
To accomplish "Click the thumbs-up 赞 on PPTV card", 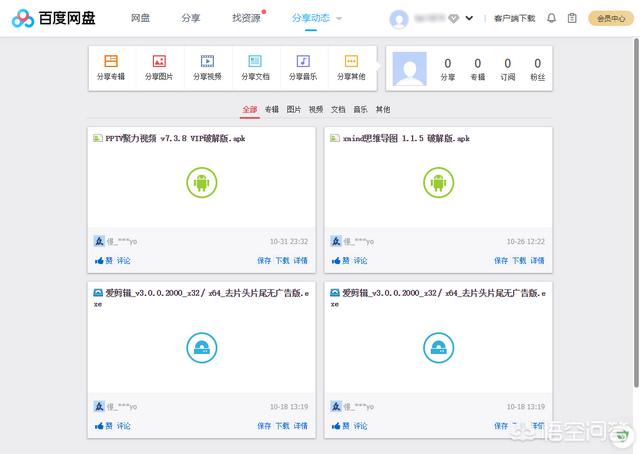I will pyautogui.click(x=104, y=260).
